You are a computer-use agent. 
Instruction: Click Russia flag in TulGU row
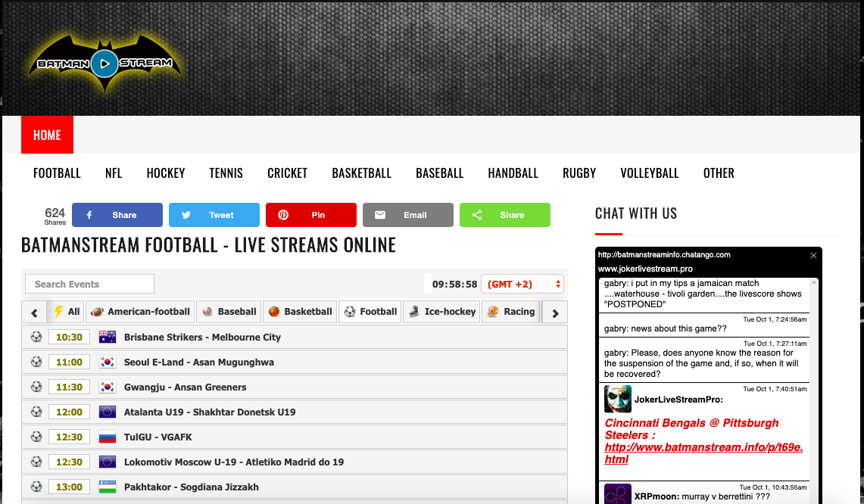(108, 437)
